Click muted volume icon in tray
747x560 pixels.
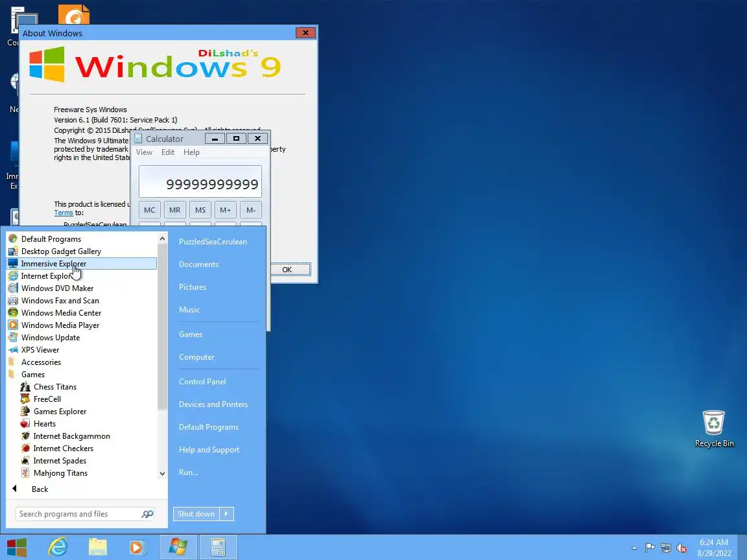point(682,548)
